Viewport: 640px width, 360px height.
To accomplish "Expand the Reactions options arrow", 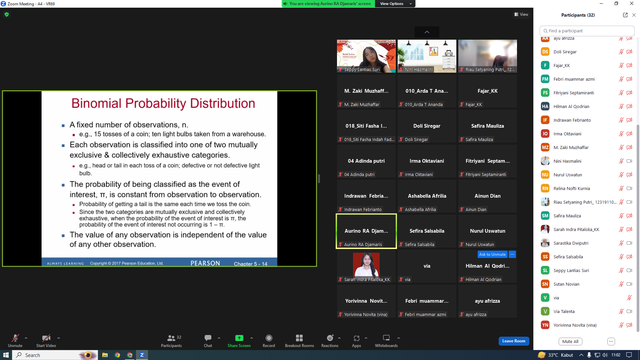I will [339, 338].
